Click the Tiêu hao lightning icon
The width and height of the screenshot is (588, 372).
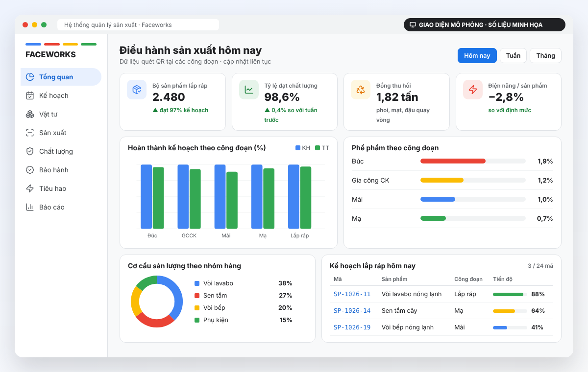pos(30,188)
